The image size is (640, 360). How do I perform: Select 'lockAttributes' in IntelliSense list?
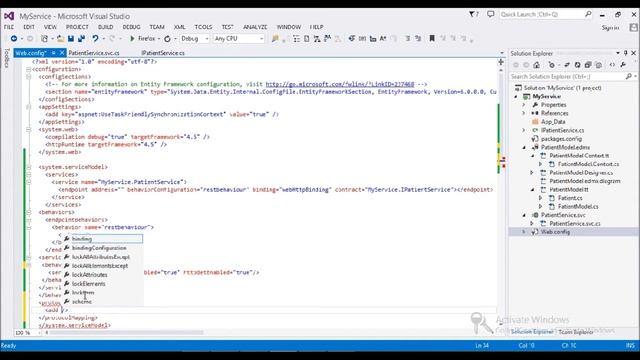coord(103,275)
